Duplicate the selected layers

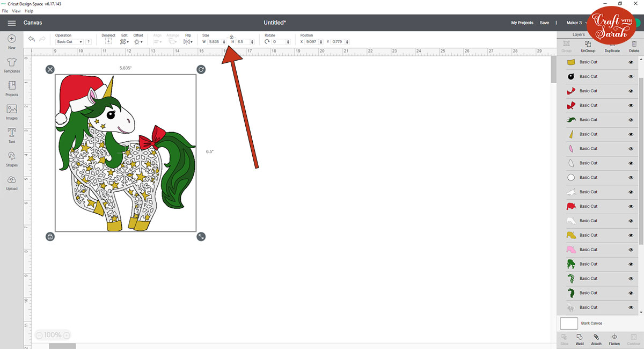612,46
